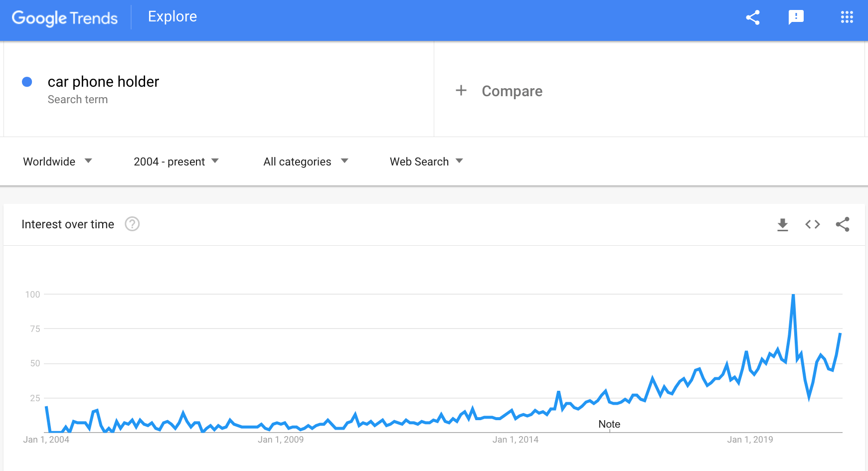This screenshot has width=868, height=471.
Task: Click the Google Trends logo
Action: tap(65, 18)
